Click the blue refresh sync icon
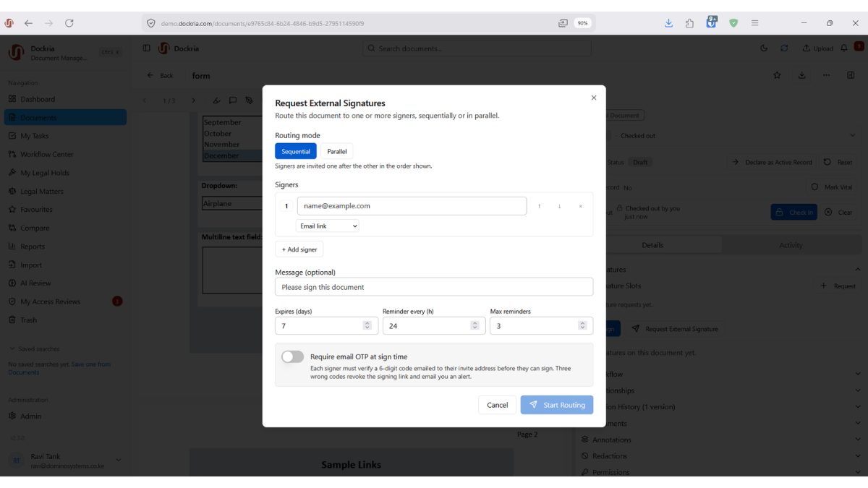The width and height of the screenshot is (868, 488). pyautogui.click(x=784, y=48)
